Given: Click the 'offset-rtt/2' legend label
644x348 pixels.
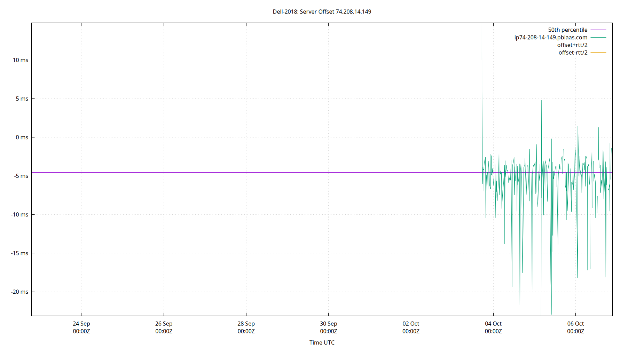Looking at the screenshot, I should [x=573, y=53].
